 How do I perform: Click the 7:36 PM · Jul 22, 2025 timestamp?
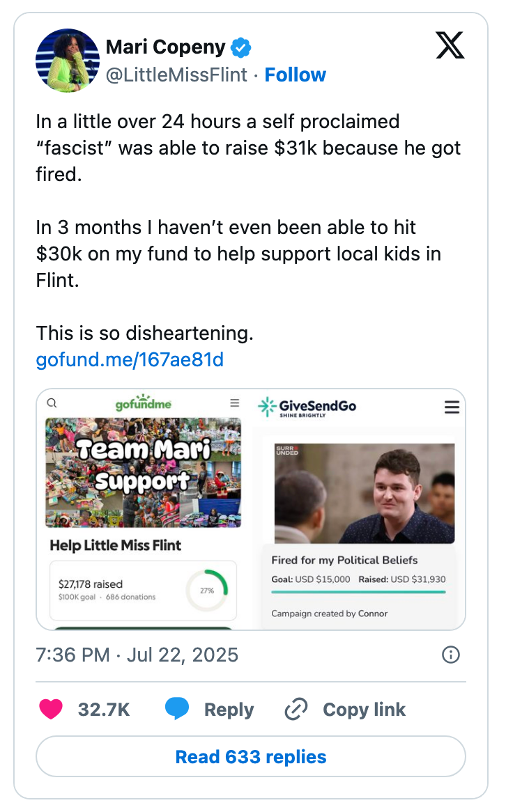[137, 655]
